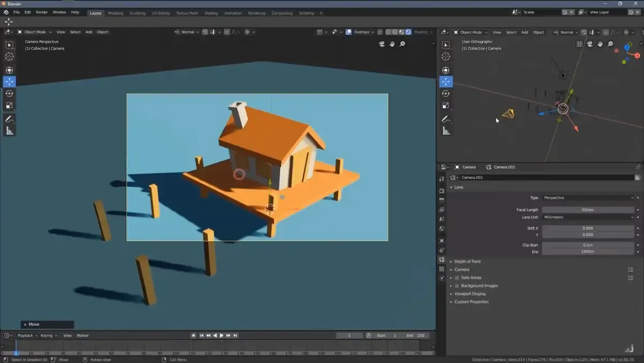Viewport: 644px width, 363px height.
Task: Open Object Mode dropdown in left viewport
Action: (x=35, y=32)
